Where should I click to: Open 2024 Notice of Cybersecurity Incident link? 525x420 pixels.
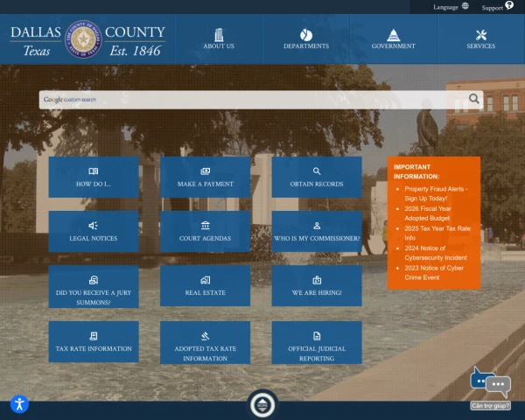pos(436,253)
